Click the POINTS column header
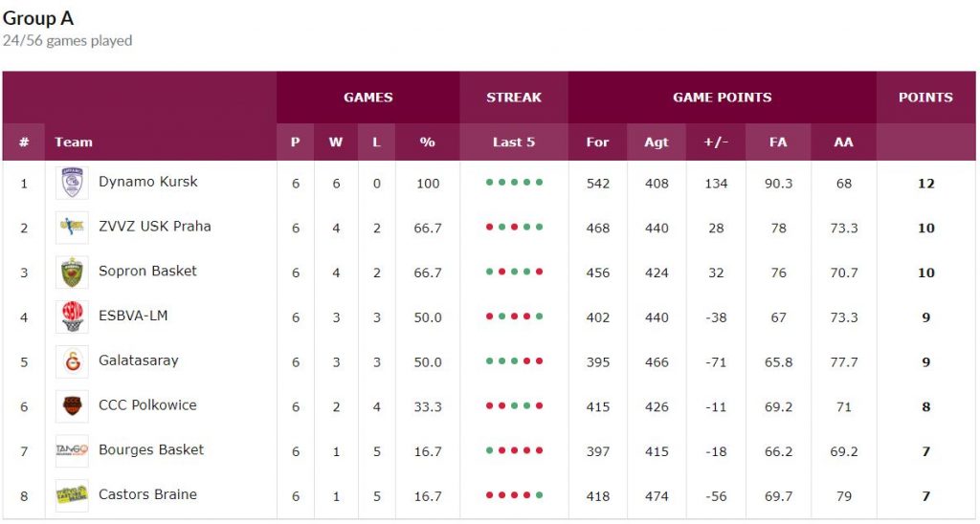 (x=925, y=98)
